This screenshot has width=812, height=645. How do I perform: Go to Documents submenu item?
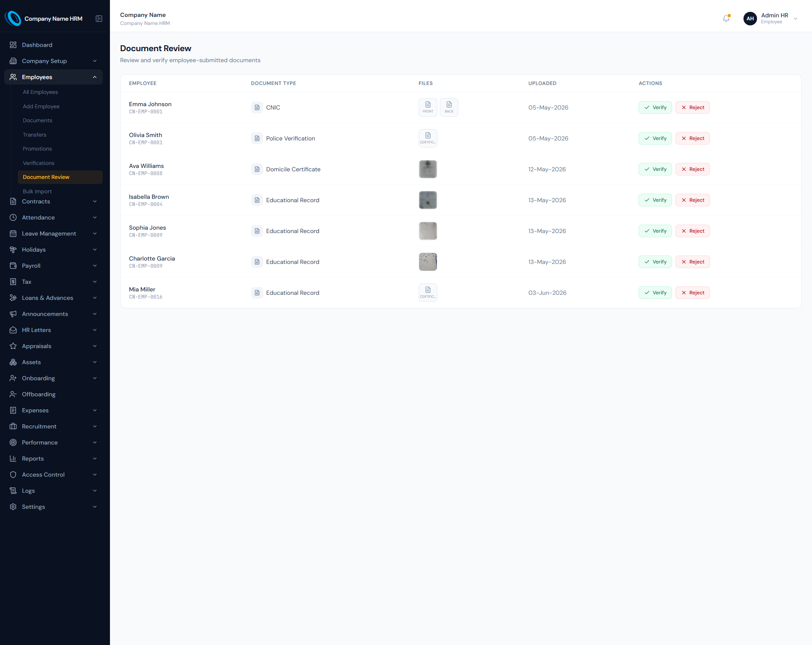[x=60, y=121]
